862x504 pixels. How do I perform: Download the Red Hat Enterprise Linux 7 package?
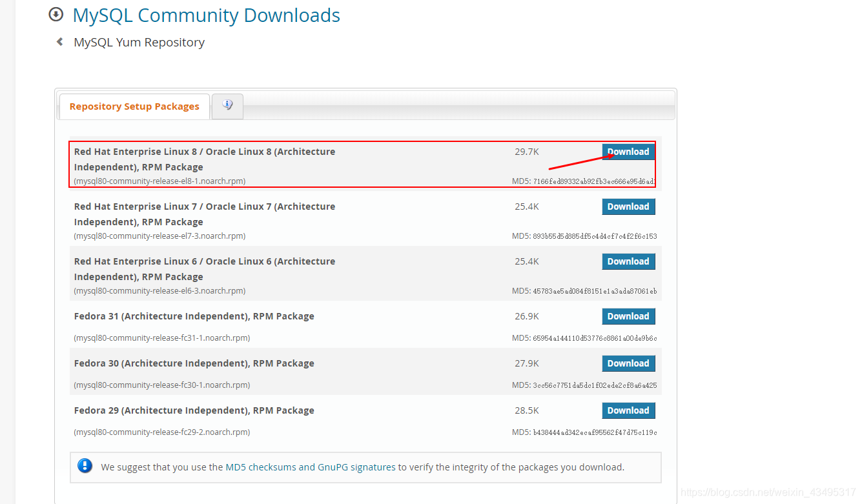click(628, 207)
